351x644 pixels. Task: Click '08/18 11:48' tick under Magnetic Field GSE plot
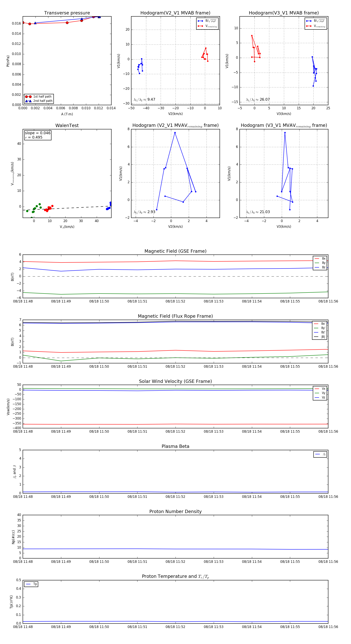[23, 301]
